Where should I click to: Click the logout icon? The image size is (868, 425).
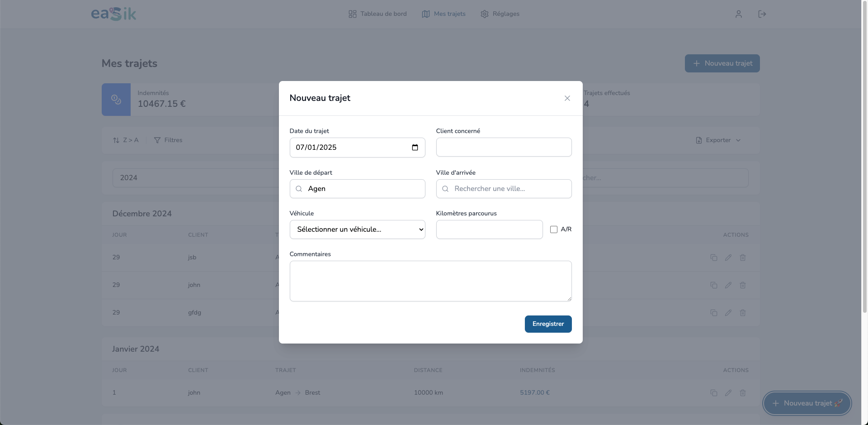coord(762,14)
